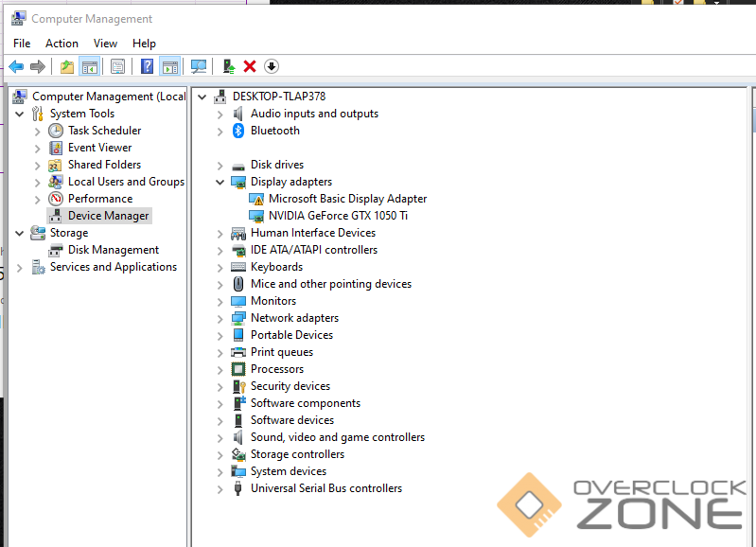Screen dimensions: 756x547
Task: Click the Back arrow toolbar icon
Action: pos(16,66)
